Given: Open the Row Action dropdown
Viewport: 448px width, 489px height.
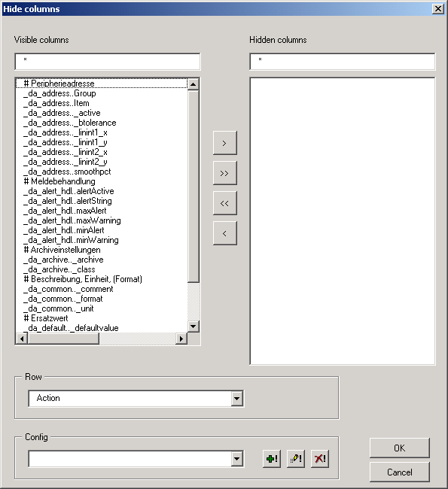Looking at the screenshot, I should (237, 399).
